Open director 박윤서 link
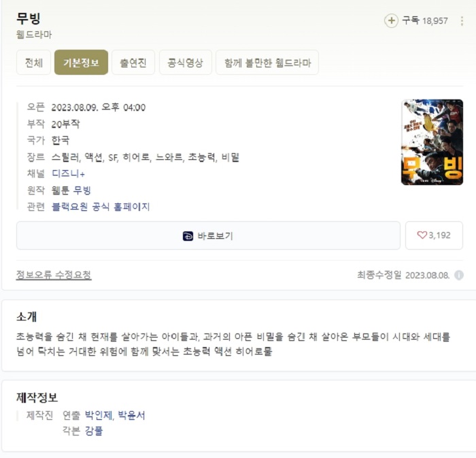 [x=131, y=415]
